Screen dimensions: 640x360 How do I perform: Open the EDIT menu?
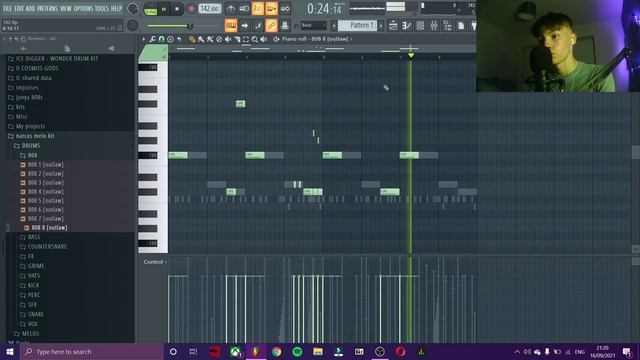[19, 8]
